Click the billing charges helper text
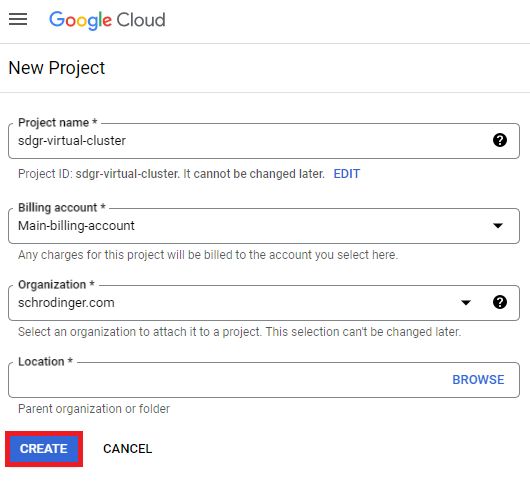The image size is (530, 488). [208, 255]
